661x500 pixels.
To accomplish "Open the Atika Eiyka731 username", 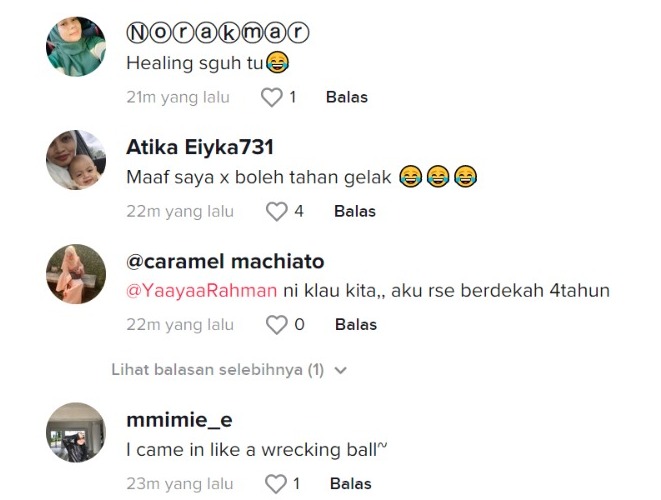I will point(200,147).
